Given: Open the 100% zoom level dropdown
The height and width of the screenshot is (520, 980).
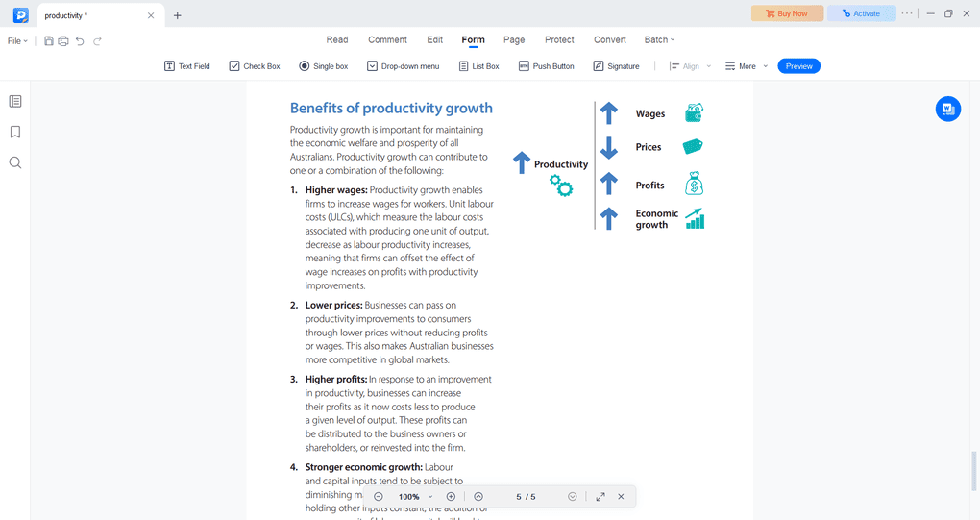Looking at the screenshot, I should (x=416, y=497).
